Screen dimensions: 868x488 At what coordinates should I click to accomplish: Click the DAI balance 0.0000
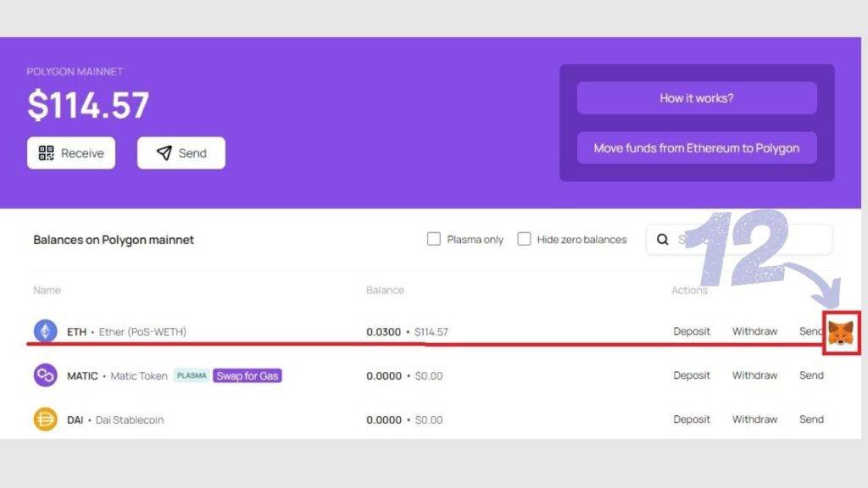click(384, 420)
